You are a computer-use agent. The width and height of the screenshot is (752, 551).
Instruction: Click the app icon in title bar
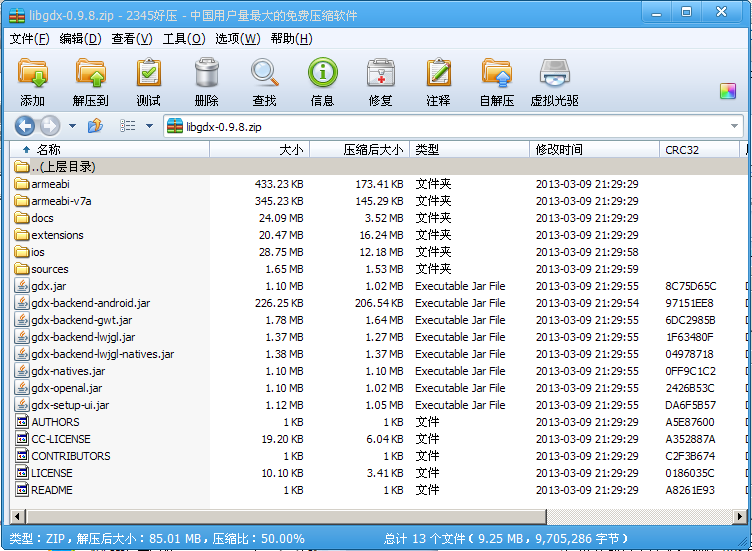(x=17, y=15)
